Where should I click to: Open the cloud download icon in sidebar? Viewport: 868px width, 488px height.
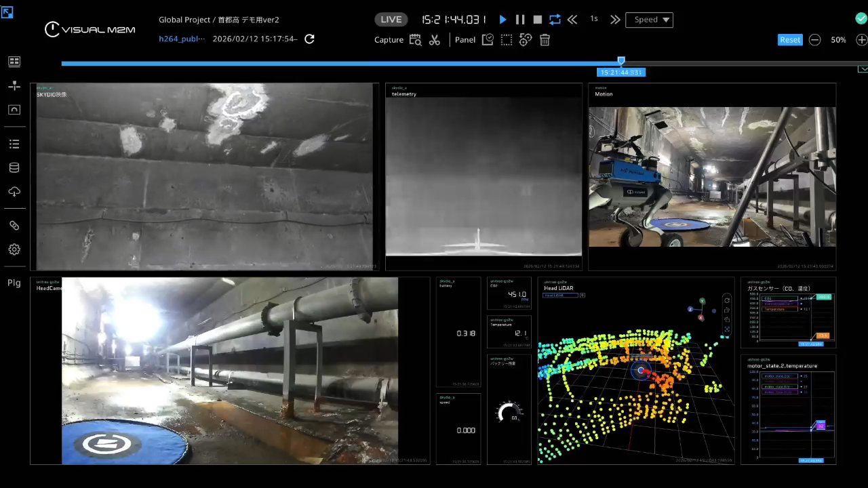tap(14, 192)
